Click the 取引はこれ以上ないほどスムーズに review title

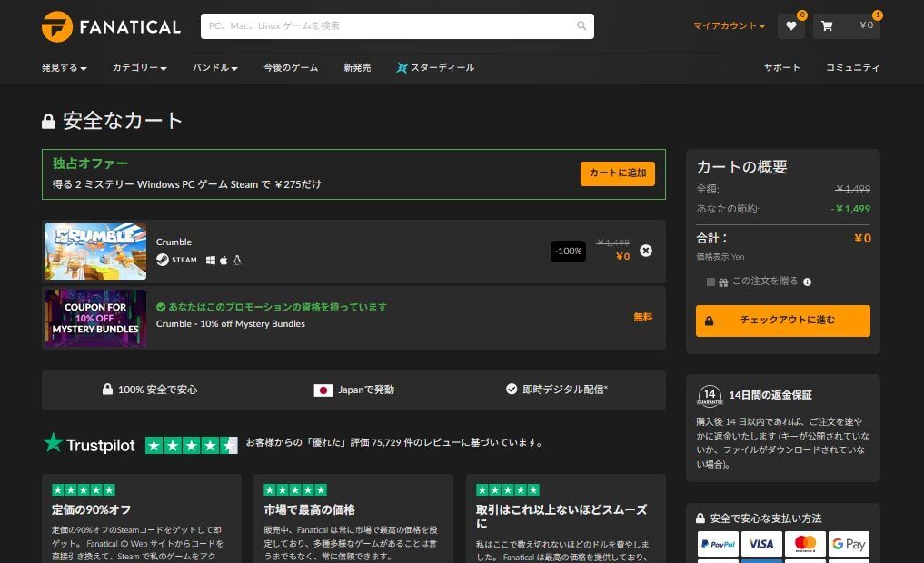(x=561, y=517)
